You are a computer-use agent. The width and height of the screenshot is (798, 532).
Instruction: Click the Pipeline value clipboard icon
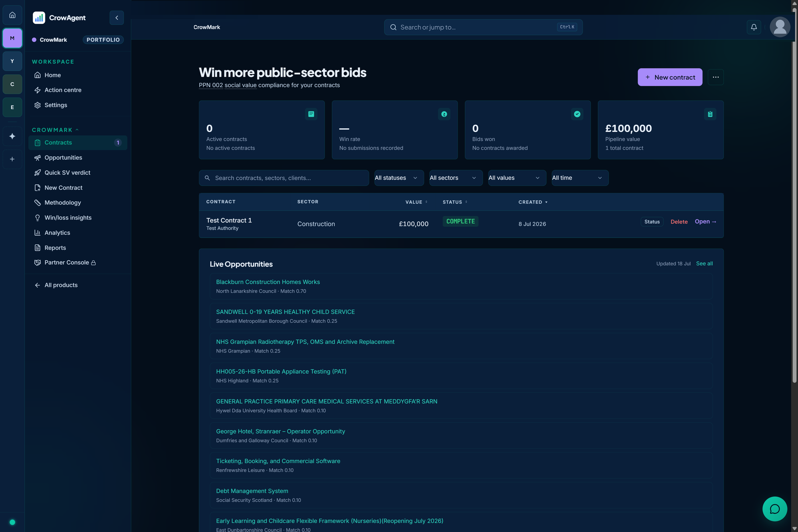(710, 114)
